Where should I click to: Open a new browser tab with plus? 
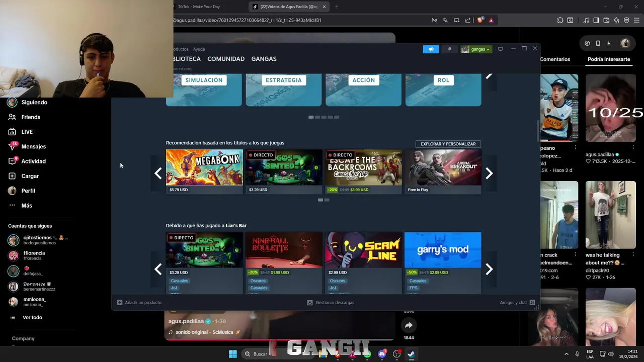pyautogui.click(x=337, y=7)
